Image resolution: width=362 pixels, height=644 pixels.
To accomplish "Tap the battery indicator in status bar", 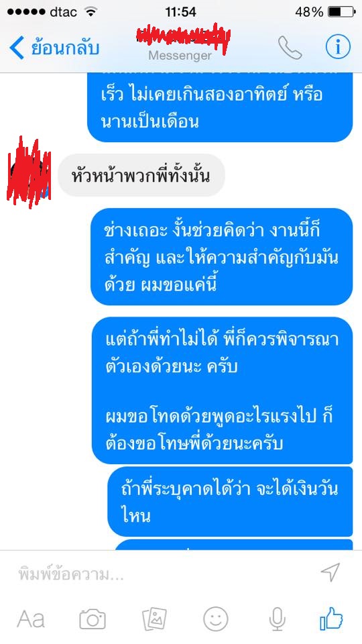I will pos(341,12).
